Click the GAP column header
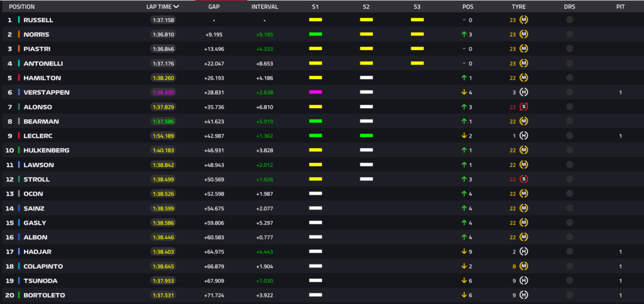The width and height of the screenshot is (644, 304). click(214, 7)
